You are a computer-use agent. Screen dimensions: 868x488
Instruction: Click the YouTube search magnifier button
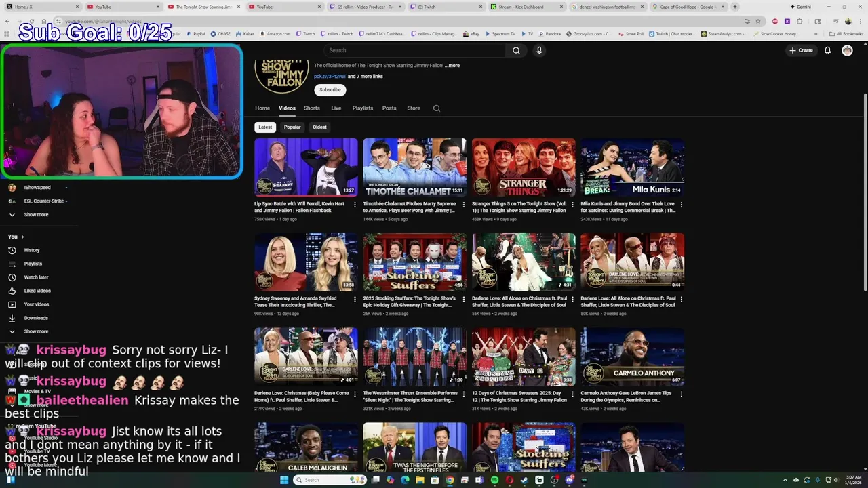click(x=516, y=50)
